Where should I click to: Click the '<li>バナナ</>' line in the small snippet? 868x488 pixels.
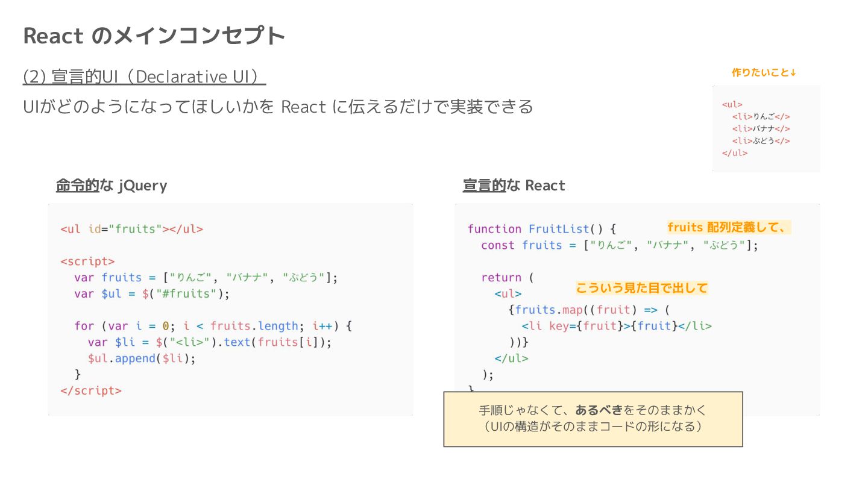[x=761, y=128]
